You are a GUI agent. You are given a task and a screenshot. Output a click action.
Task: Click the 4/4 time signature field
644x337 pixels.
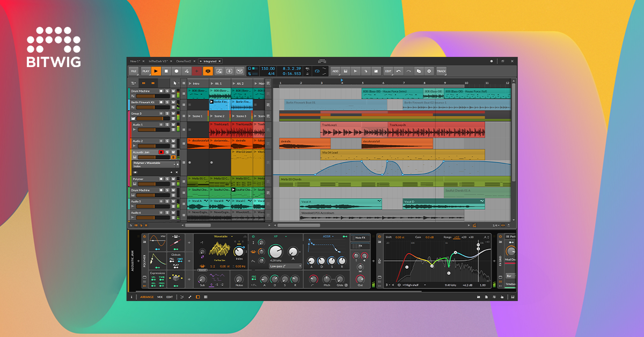point(270,74)
